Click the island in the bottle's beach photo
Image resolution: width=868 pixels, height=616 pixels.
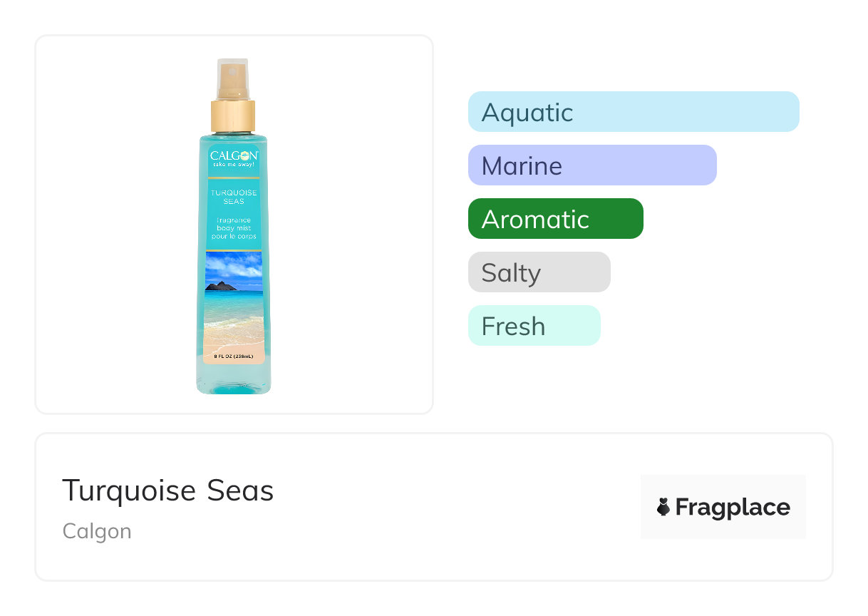click(222, 287)
